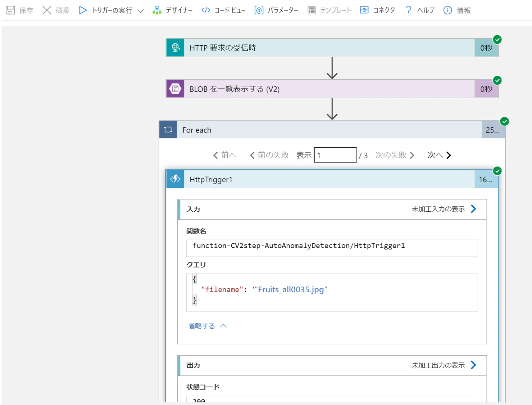Click the 破棄 discard X icon
Viewport: 532px width, 405px height.
[x=47, y=10]
